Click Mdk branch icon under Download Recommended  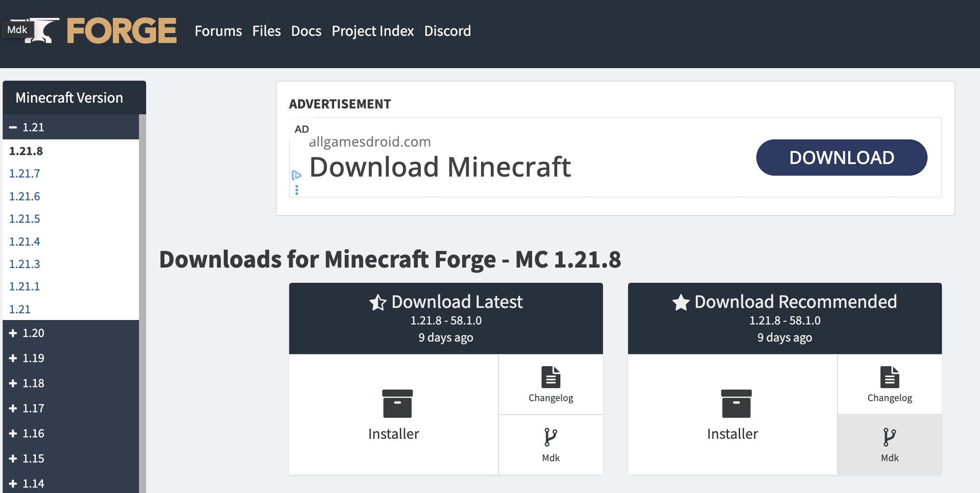coord(889,437)
